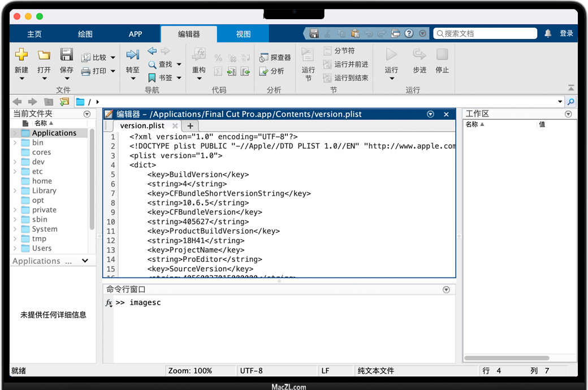Click the Save floppy disk icon
Viewport: 588px width, 390px height.
pos(67,55)
